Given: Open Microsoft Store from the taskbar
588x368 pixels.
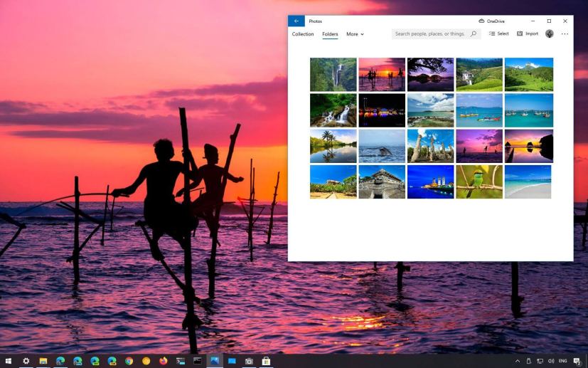Looking at the screenshot, I should pyautogui.click(x=266, y=361).
